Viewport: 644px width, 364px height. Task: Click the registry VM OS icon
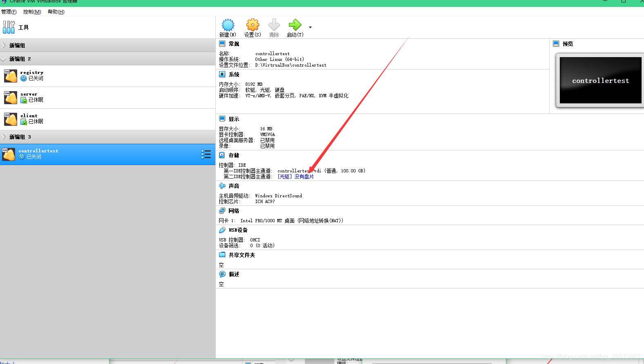(11, 76)
